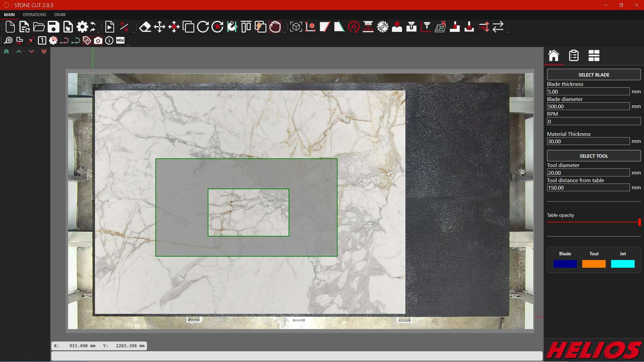The image size is (644, 362).
Task: Open the Home panel in right sidebar
Action: coord(554,55)
